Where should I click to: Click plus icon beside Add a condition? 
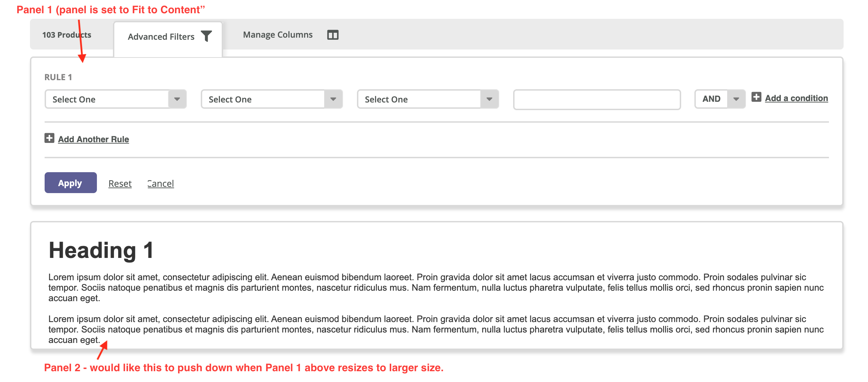tap(756, 97)
